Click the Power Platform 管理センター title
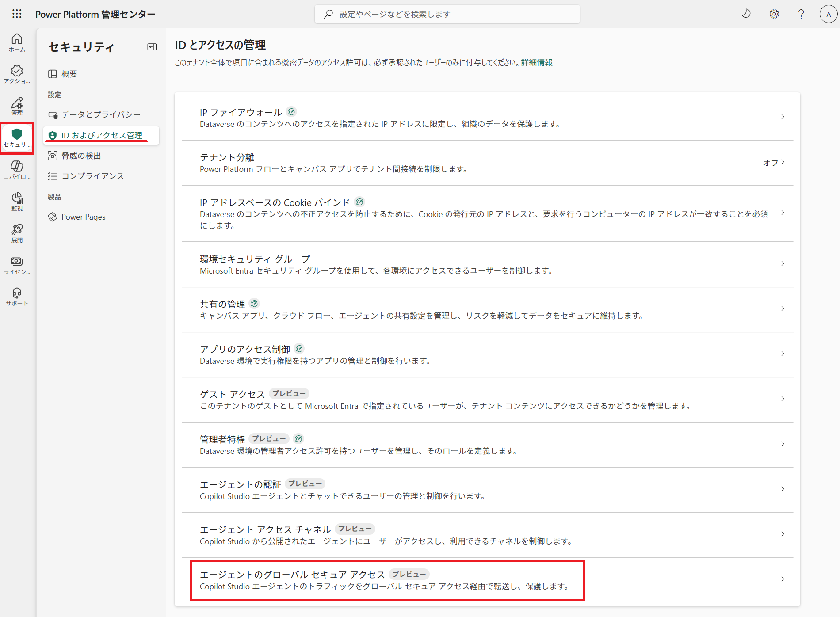This screenshot has height=617, width=840. (x=95, y=14)
